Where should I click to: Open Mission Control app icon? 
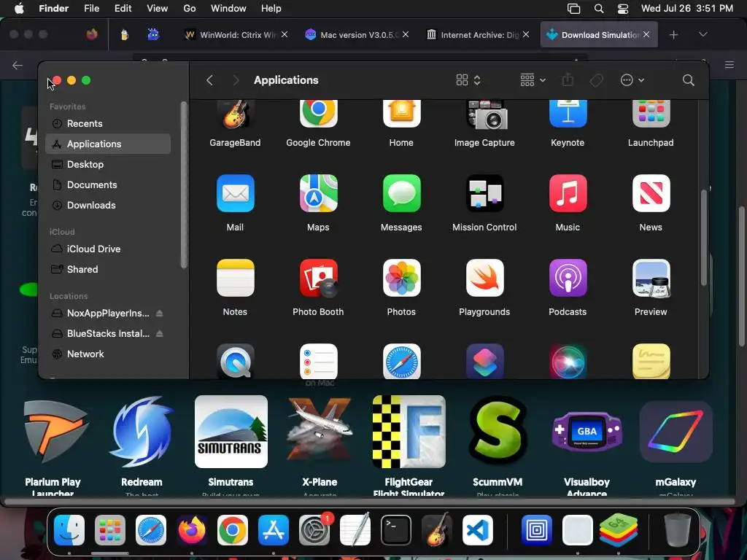pyautogui.click(x=484, y=193)
